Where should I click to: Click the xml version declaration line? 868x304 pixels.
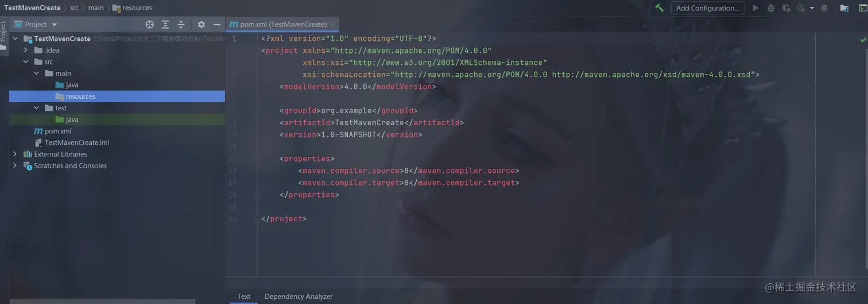[348, 39]
